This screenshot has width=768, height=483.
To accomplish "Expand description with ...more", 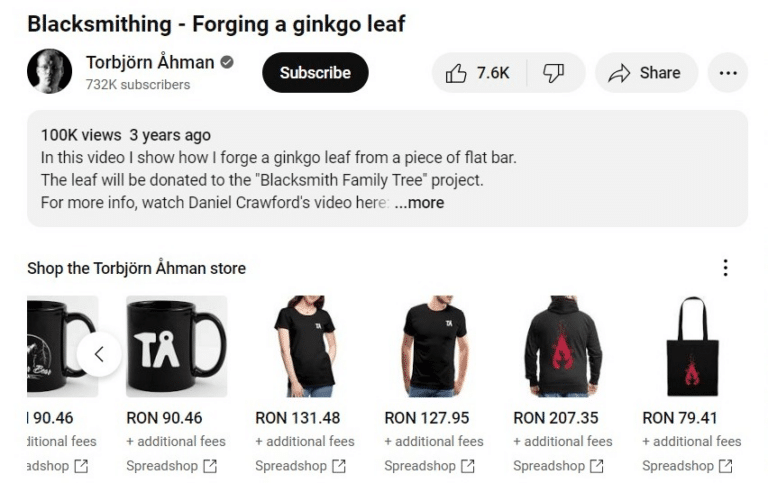I will [419, 203].
